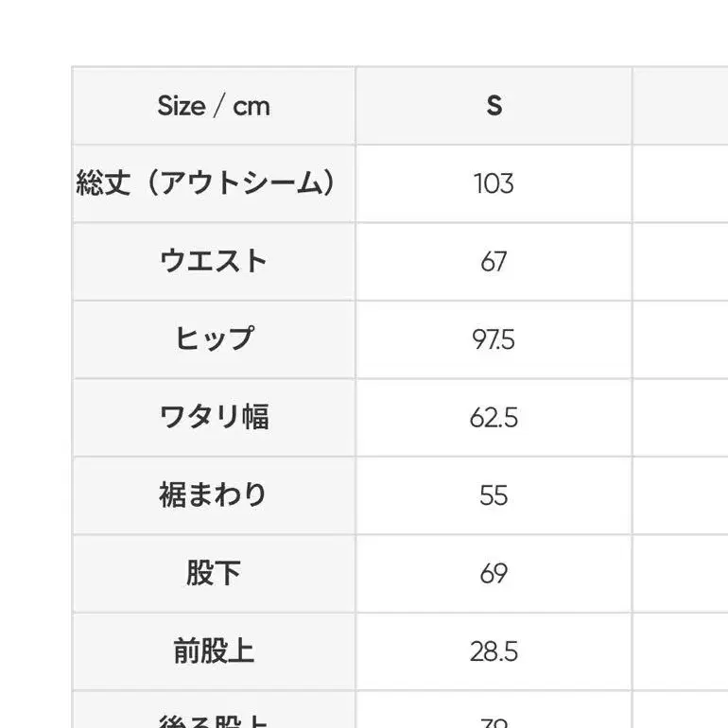Viewport: 728px width, 728px height.
Task: Click the empty cell right of 103
Action: coord(680,182)
